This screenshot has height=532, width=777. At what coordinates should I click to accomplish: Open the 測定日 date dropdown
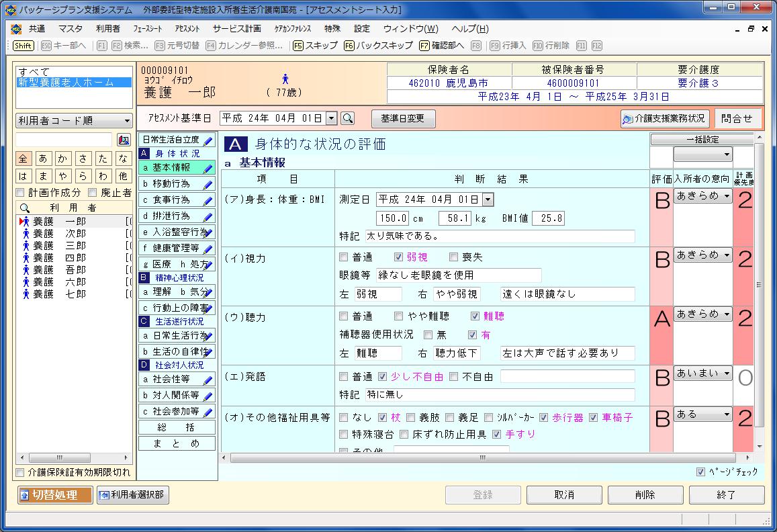tap(488, 199)
